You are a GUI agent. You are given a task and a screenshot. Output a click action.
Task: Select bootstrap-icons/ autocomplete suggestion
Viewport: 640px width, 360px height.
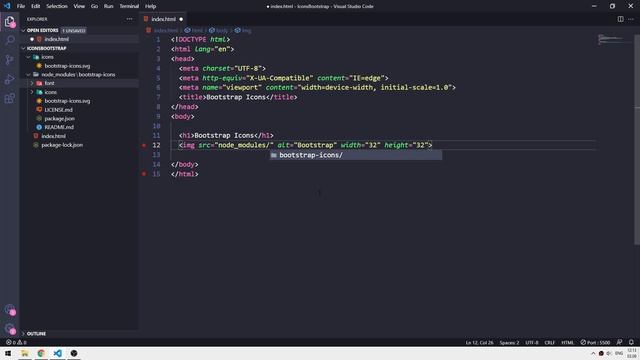pyautogui.click(x=356, y=155)
